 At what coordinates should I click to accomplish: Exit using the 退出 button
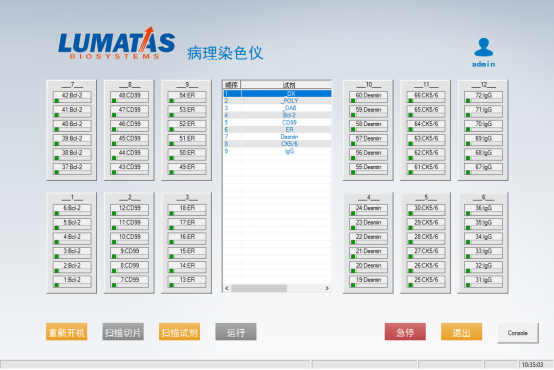[461, 332]
